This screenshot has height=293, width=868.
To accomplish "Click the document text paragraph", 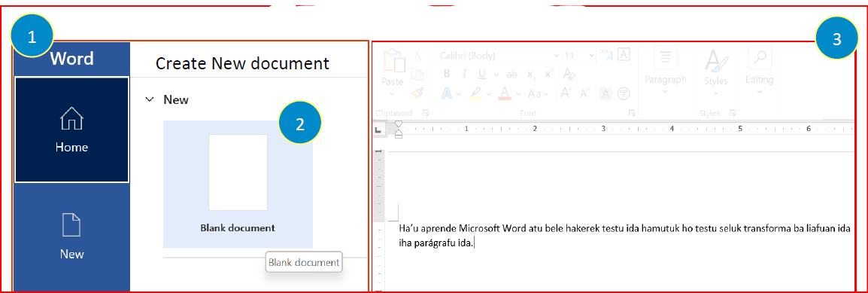I will point(624,236).
